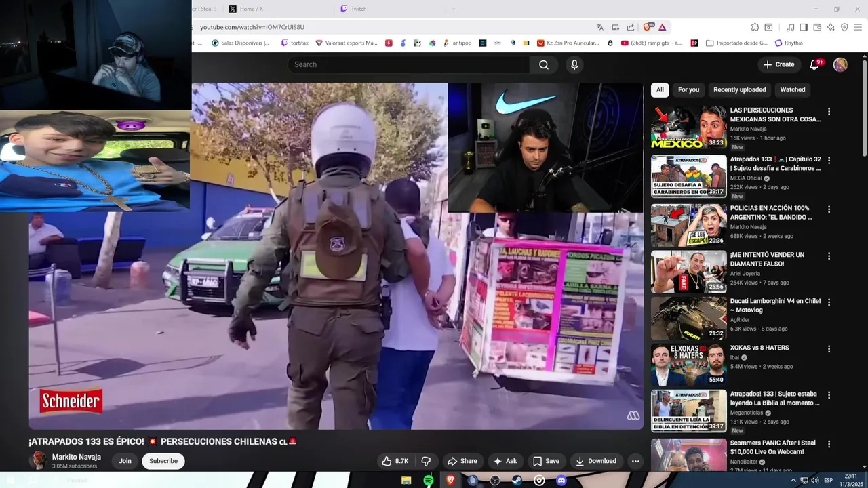
Task: Open options for POLICIAS EN ACCIÓN video
Action: [829, 209]
